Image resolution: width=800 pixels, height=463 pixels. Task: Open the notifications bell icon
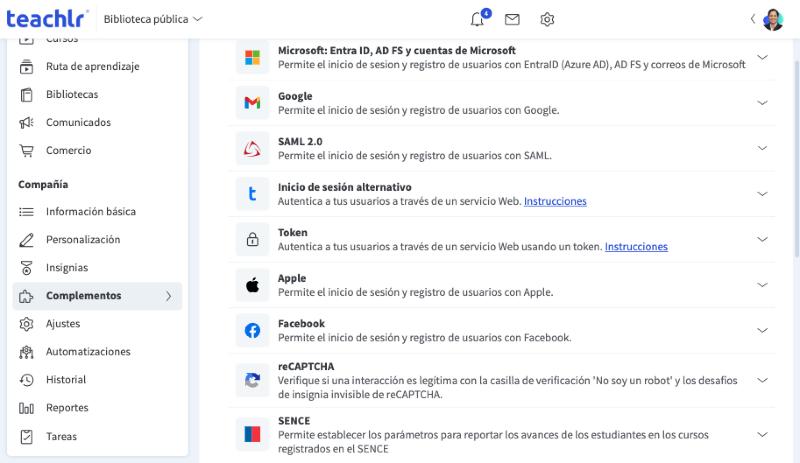(x=478, y=19)
